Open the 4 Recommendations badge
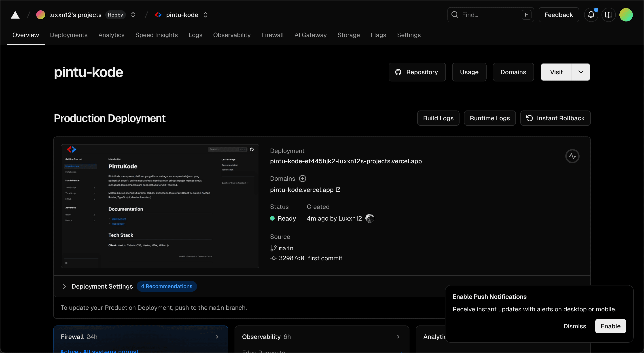The height and width of the screenshot is (353, 644). coord(167,287)
